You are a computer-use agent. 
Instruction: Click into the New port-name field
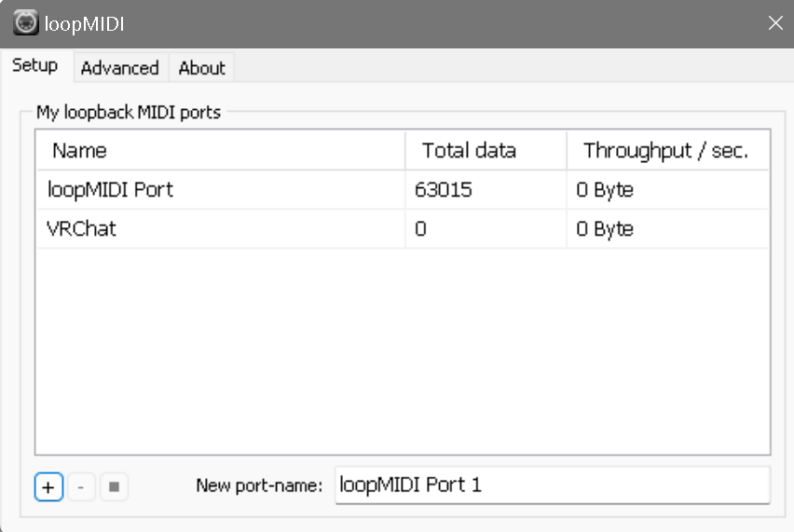pyautogui.click(x=552, y=484)
